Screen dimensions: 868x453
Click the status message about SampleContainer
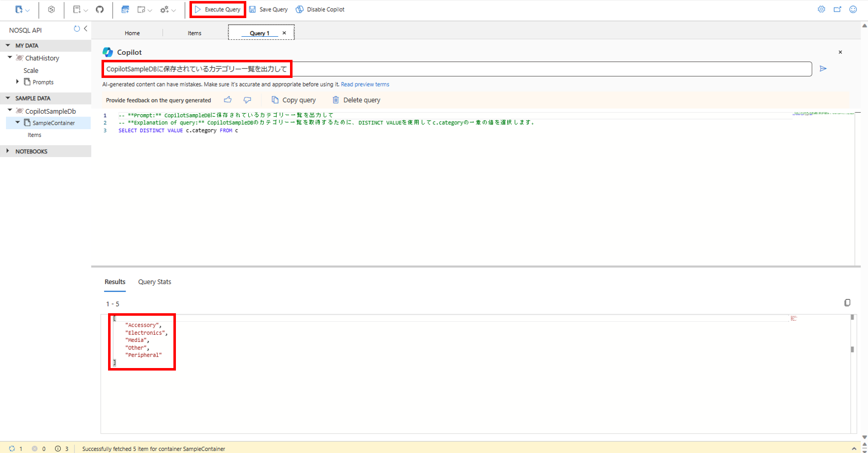click(x=153, y=449)
